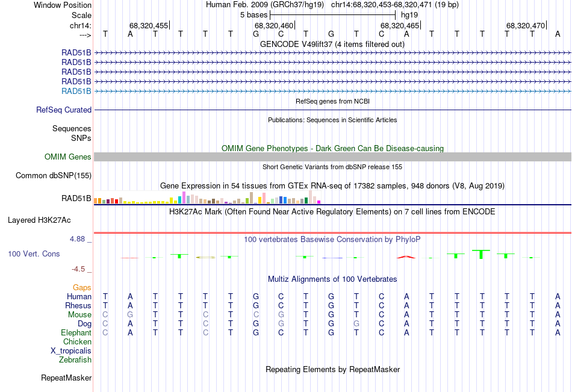
Task: Click the orange Gaps label
Action: [82, 288]
